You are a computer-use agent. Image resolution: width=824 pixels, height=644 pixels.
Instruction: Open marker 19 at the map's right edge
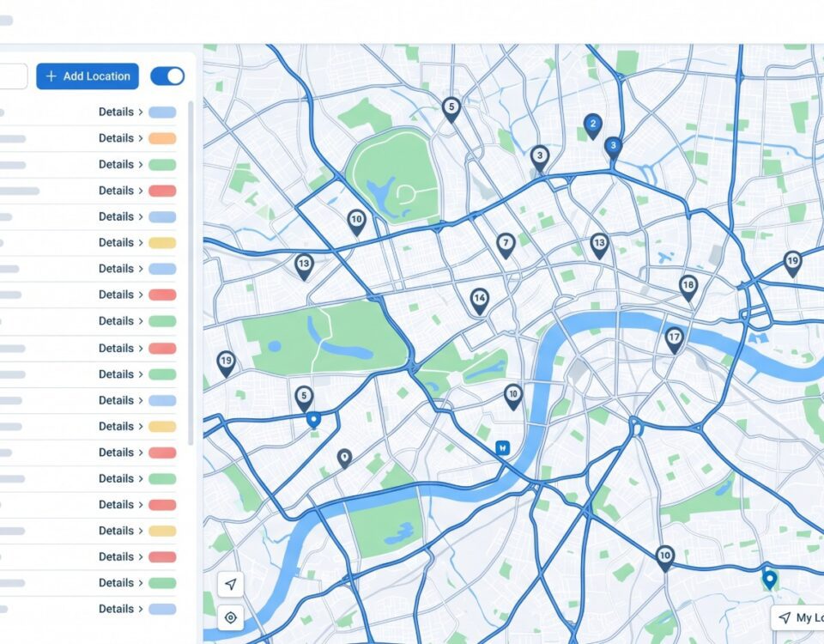point(792,264)
